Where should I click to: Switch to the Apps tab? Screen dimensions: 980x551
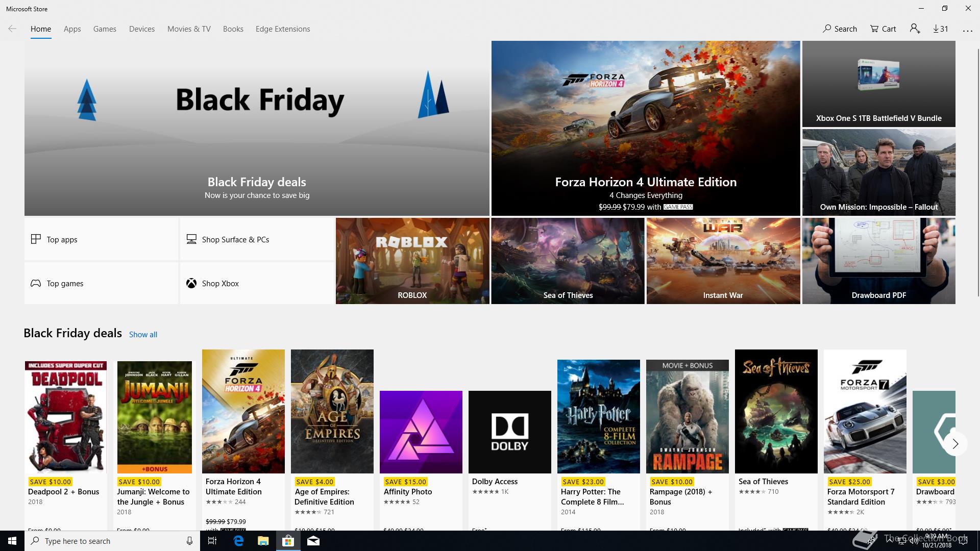pos(72,29)
